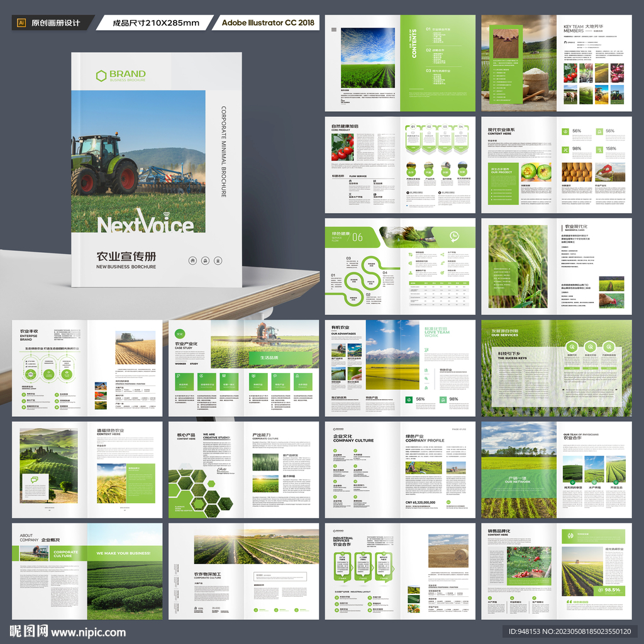Click the 大地芳华 team members title

(594, 26)
